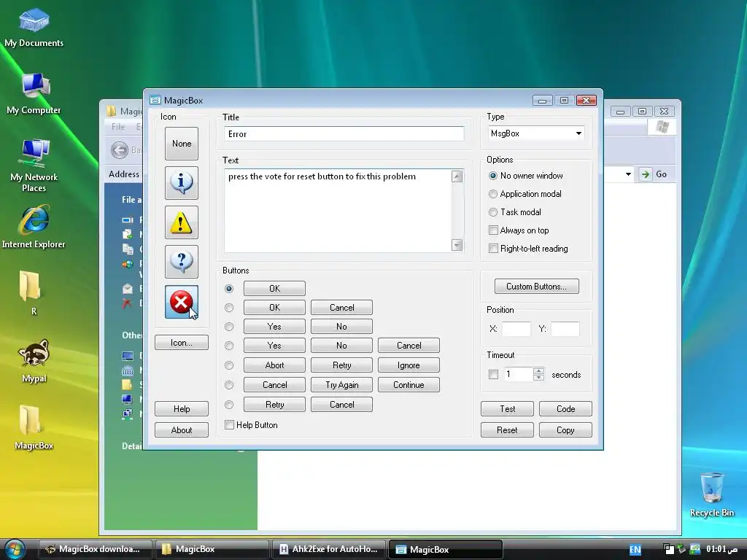Viewport: 747px width, 560px height.
Task: Click into the message Text area
Action: tap(338, 211)
